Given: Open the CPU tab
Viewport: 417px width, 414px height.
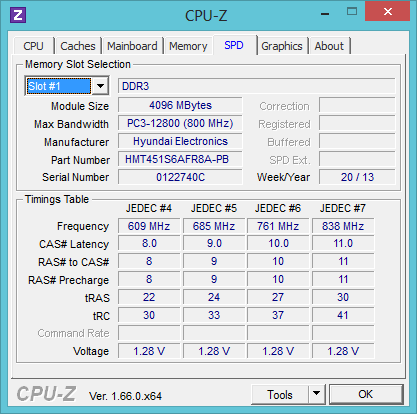Looking at the screenshot, I should (x=33, y=46).
